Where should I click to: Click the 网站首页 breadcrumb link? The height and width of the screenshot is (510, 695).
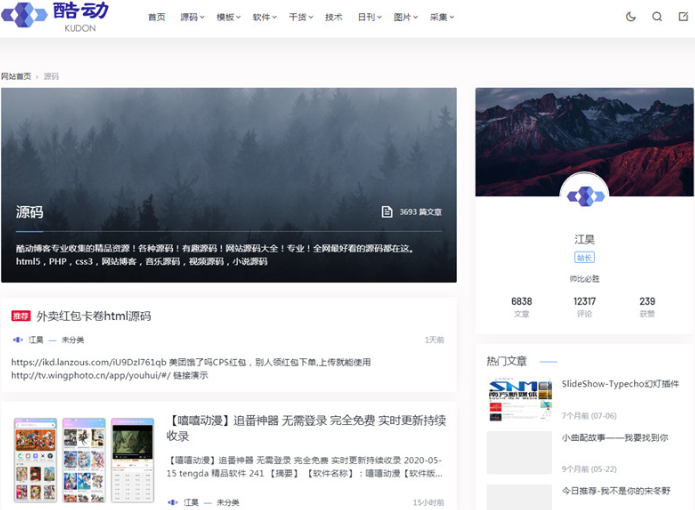tap(16, 76)
